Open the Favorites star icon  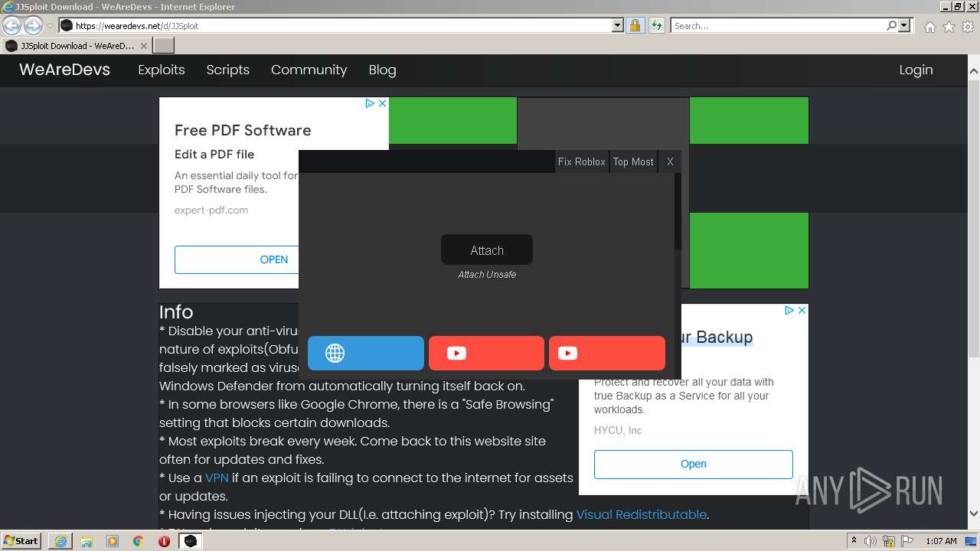click(x=949, y=27)
